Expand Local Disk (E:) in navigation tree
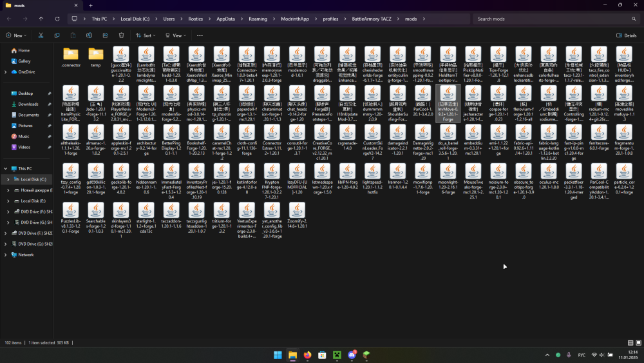The height and width of the screenshot is (363, 644). coord(8,201)
